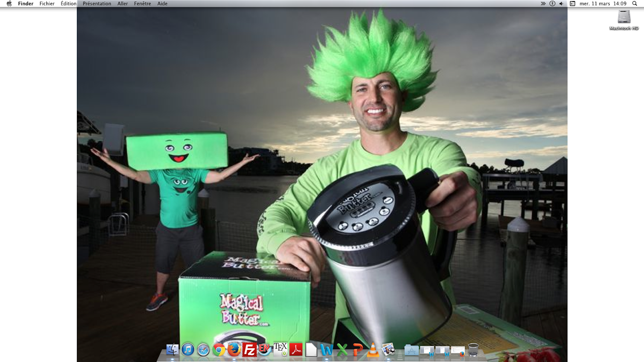Launch Microsoft Word from the Dock
This screenshot has width=644, height=362.
click(x=326, y=350)
